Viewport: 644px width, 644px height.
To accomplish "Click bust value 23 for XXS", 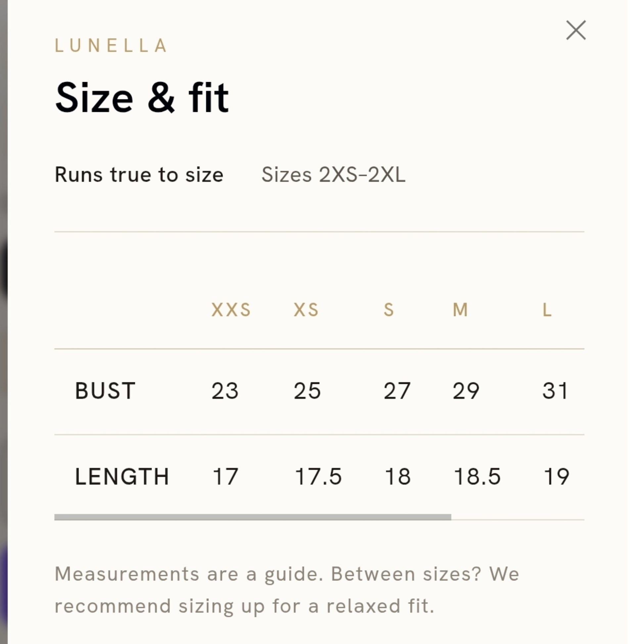I will tap(225, 391).
